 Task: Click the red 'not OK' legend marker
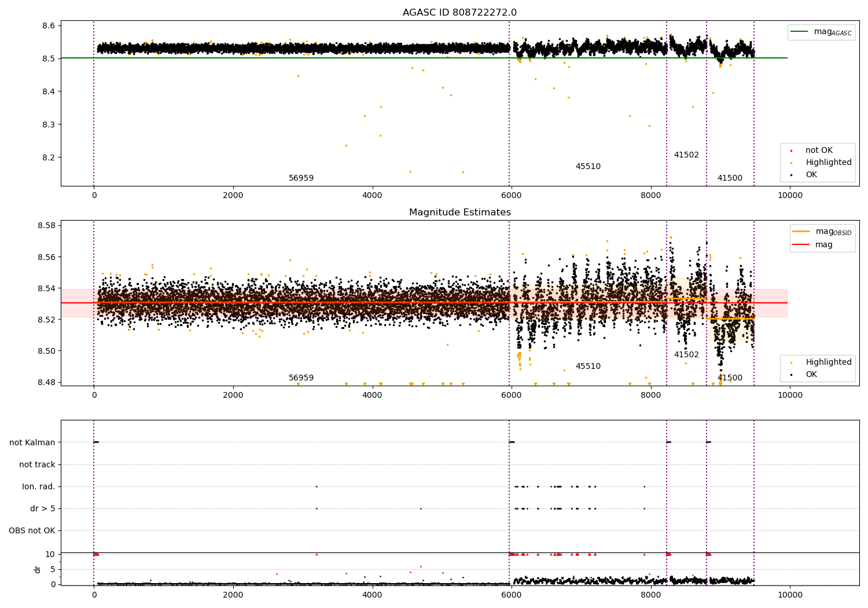coord(791,151)
